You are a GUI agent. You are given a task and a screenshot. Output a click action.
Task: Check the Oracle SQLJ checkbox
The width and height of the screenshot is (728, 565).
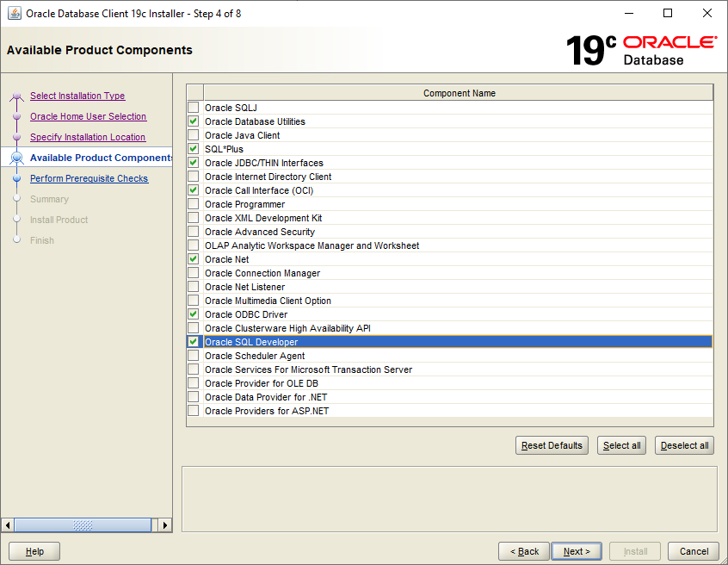tap(193, 108)
